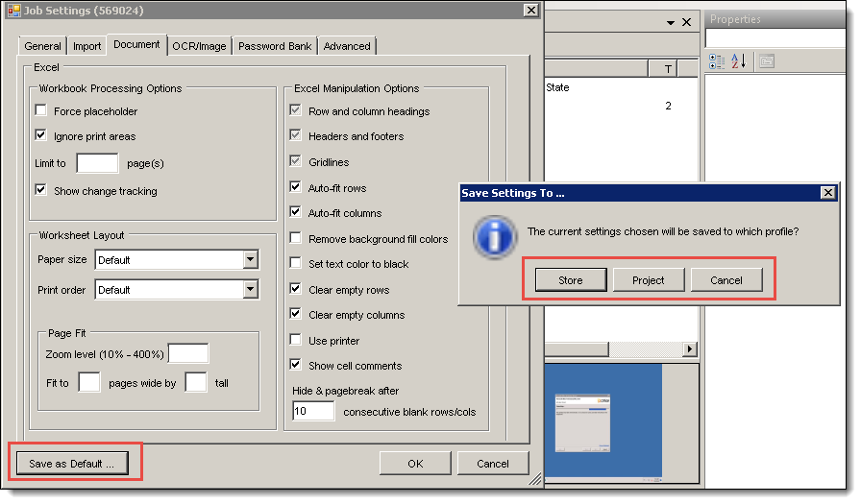Click the Alphabetical sort icon in Properties
Viewport: 861px width, 504px height.
(x=739, y=61)
